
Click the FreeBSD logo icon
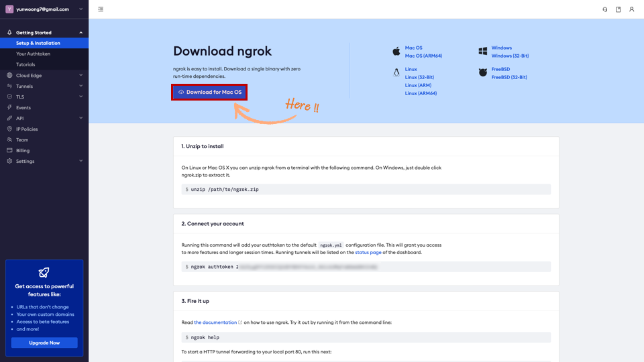[x=482, y=72]
